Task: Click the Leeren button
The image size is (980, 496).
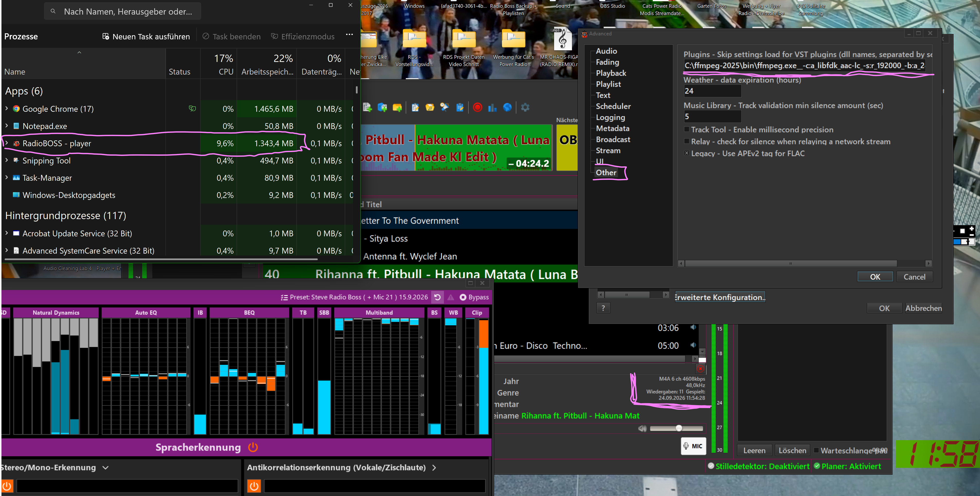Action: click(754, 450)
